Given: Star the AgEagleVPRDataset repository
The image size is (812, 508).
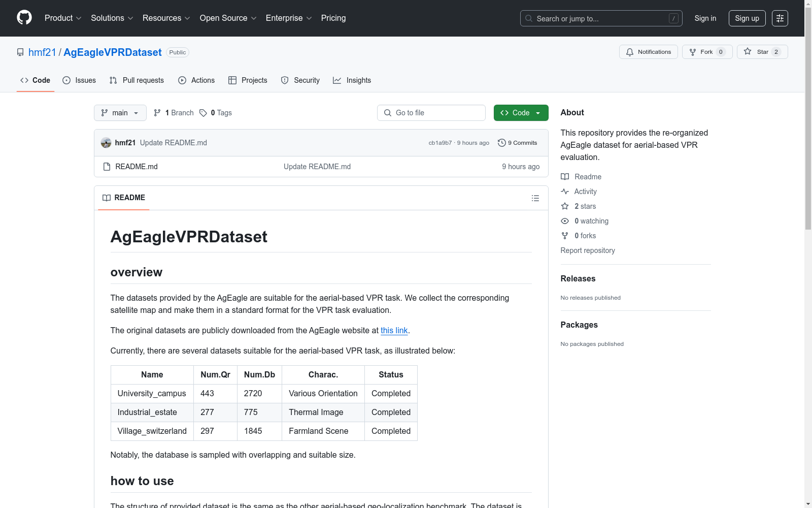Looking at the screenshot, I should click(762, 52).
